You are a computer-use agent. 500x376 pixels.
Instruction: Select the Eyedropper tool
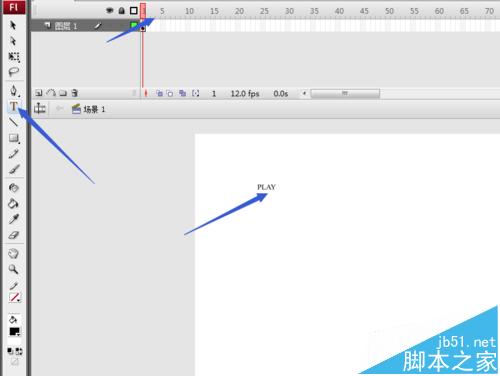tap(14, 219)
